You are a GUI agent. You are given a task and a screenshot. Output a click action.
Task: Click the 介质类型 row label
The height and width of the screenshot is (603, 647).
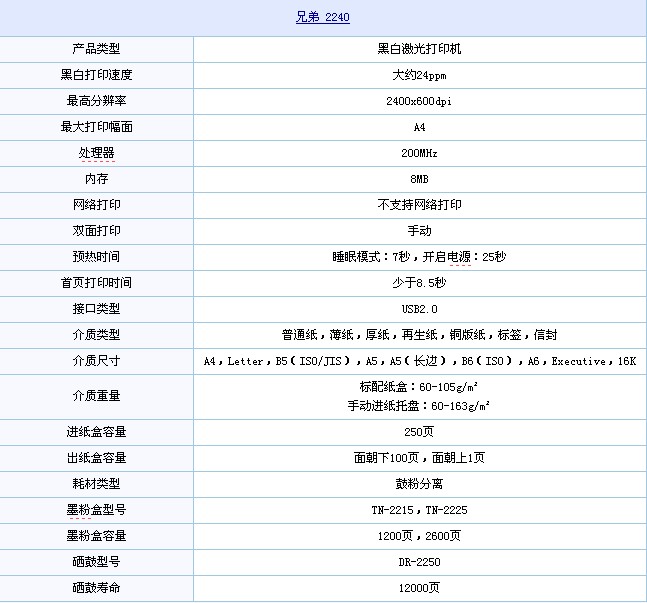click(96, 335)
